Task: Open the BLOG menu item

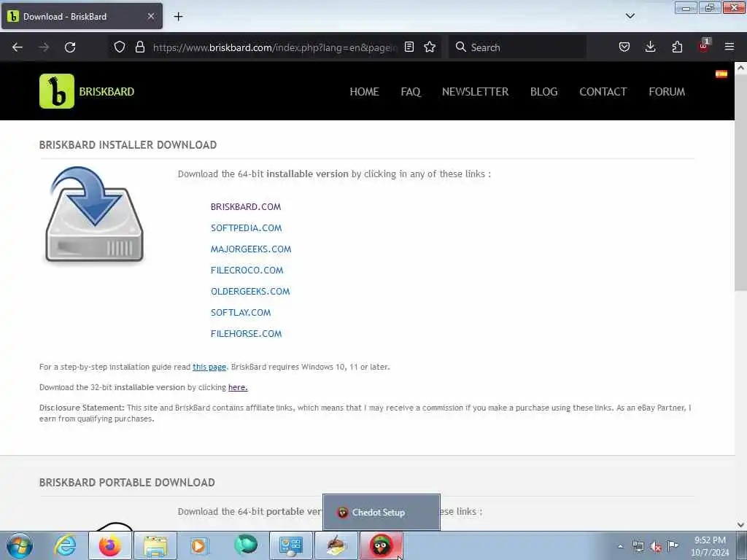Action: (x=543, y=91)
